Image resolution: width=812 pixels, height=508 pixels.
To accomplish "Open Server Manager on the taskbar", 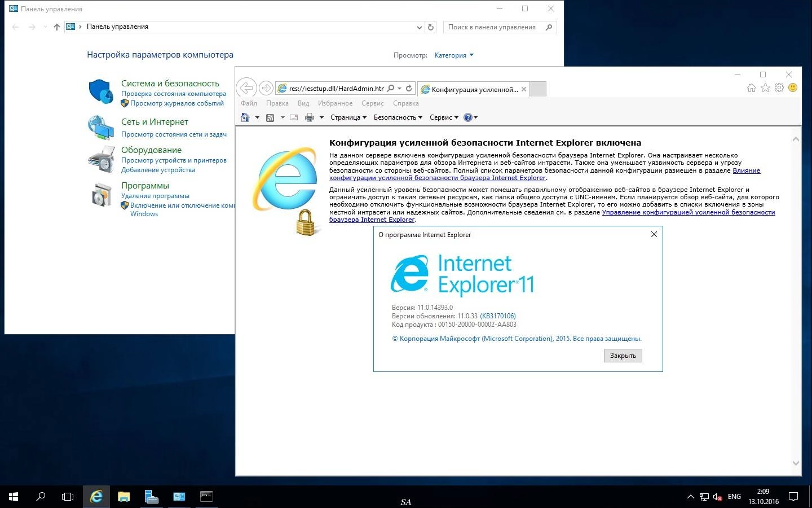I will tap(151, 497).
